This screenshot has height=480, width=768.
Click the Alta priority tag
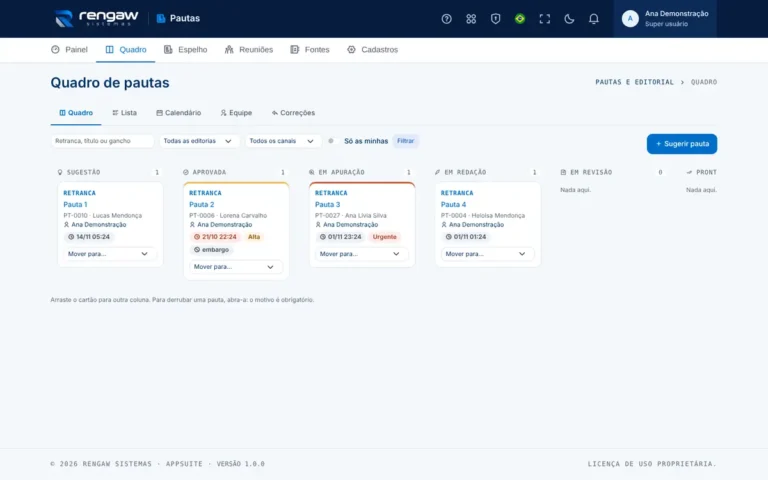tap(254, 237)
